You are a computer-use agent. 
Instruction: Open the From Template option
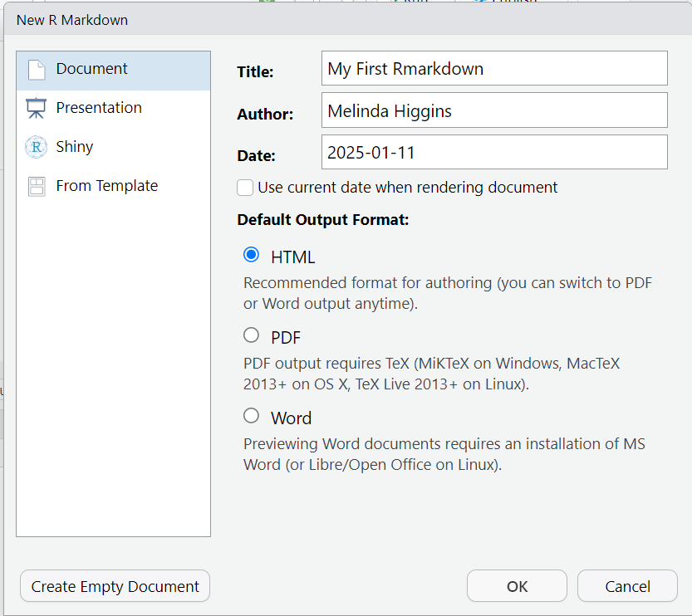pyautogui.click(x=106, y=186)
